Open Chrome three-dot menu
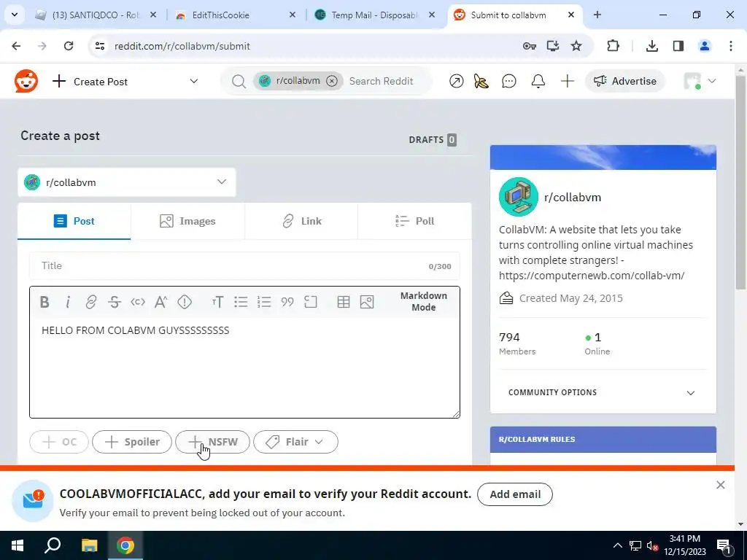 click(x=731, y=46)
